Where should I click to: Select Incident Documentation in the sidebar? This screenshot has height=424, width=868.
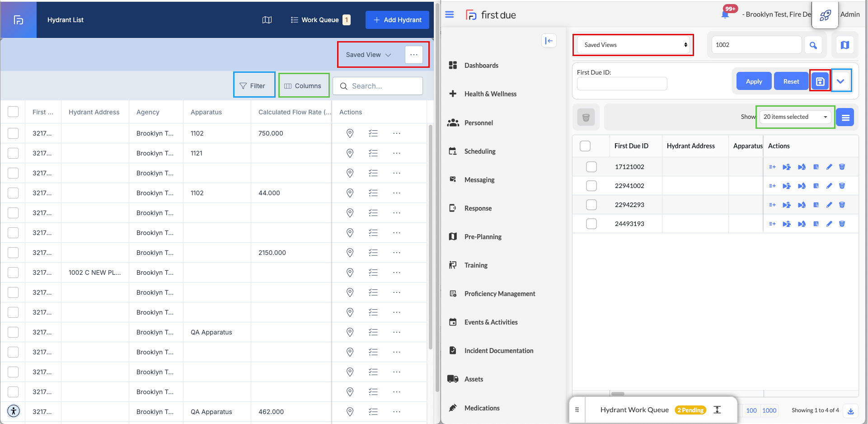point(498,351)
